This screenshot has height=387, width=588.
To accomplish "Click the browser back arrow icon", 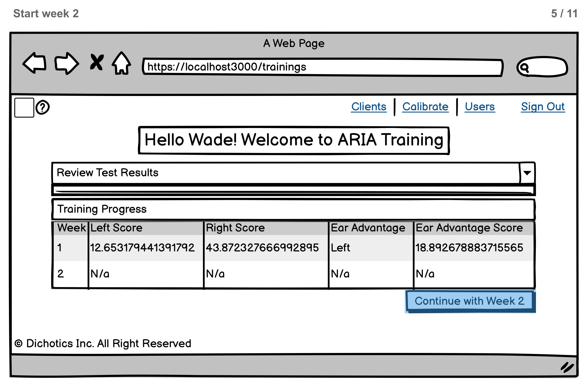I will click(x=35, y=63).
